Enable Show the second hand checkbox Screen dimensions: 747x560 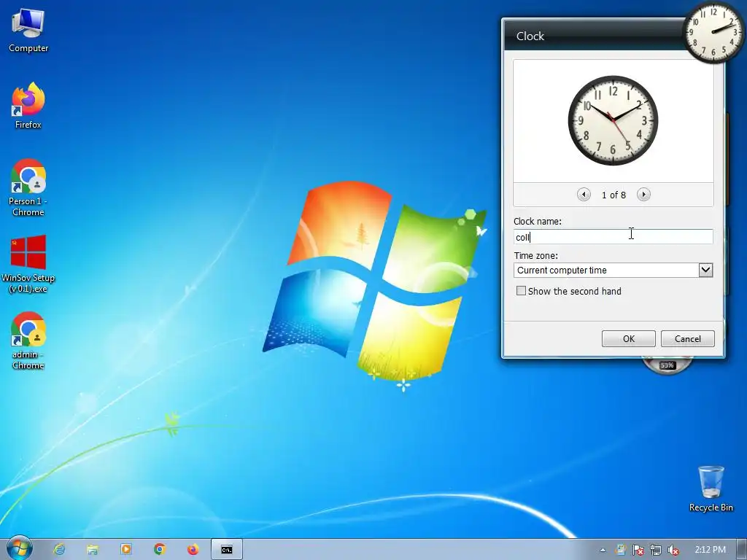(x=521, y=291)
